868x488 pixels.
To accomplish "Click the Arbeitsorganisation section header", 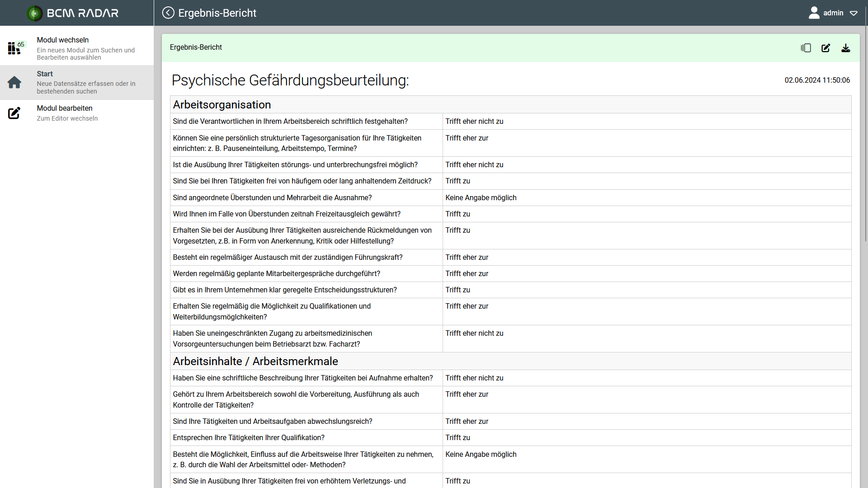I will 222,104.
